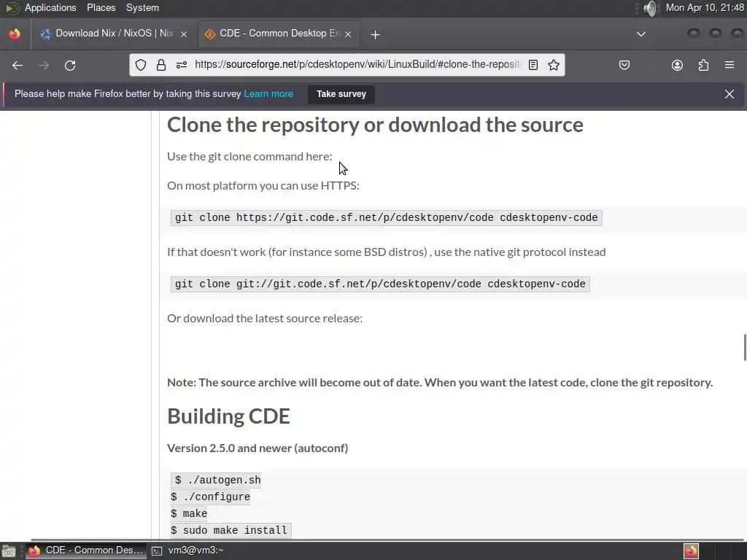
Task: Close the Download Nix tab
Action: [184, 34]
